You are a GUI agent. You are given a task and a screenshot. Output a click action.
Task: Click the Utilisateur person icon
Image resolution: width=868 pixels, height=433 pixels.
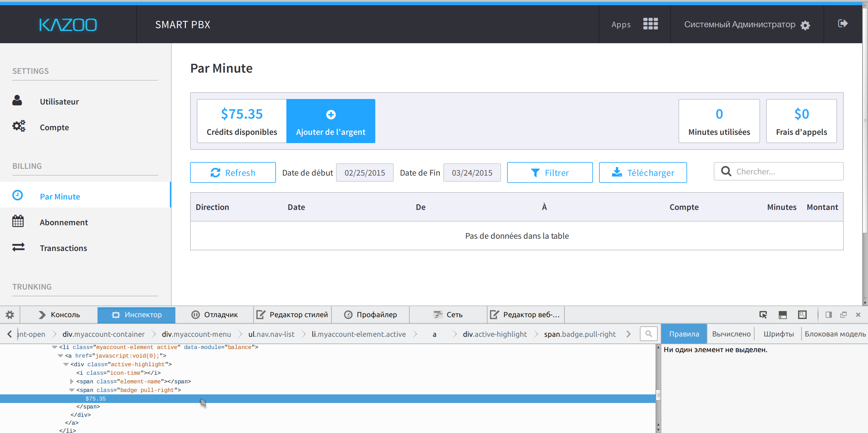(x=17, y=101)
